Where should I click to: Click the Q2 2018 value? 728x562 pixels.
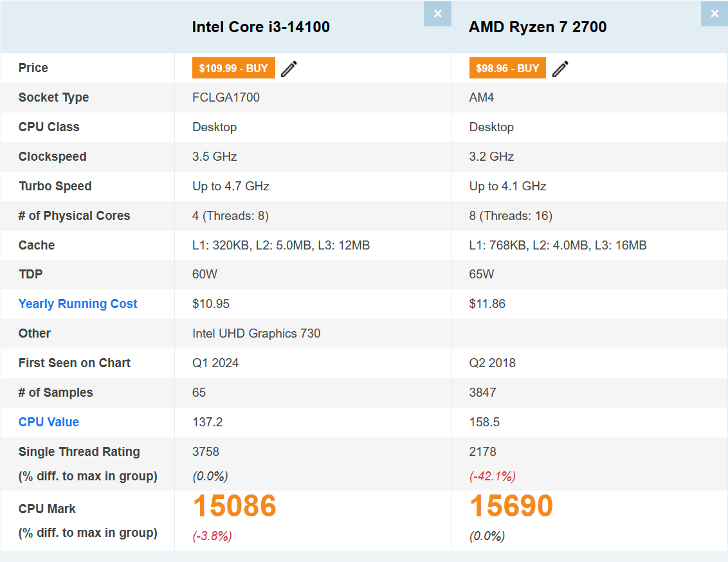coord(492,363)
